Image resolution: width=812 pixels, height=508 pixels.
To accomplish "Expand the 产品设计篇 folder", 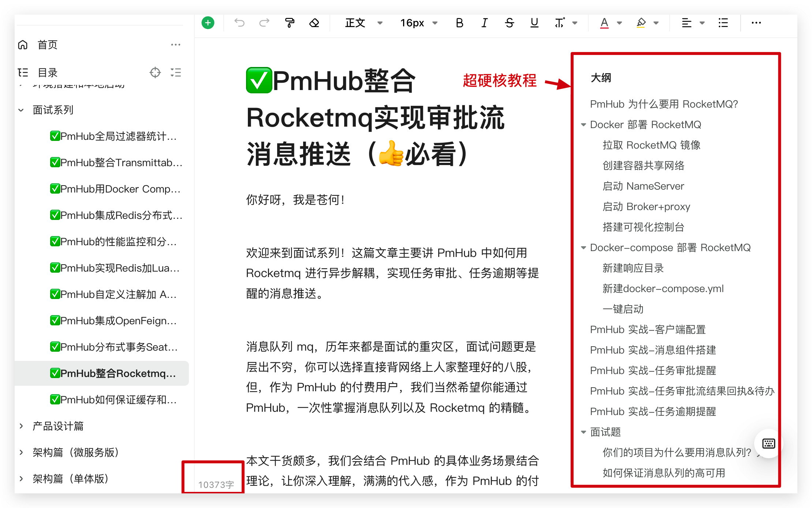I will click(21, 426).
